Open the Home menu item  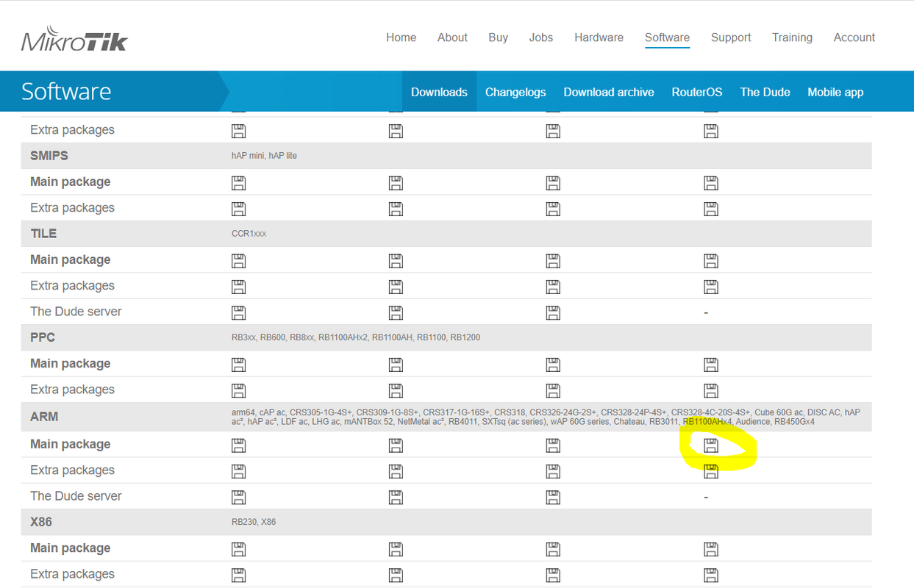pyautogui.click(x=401, y=37)
